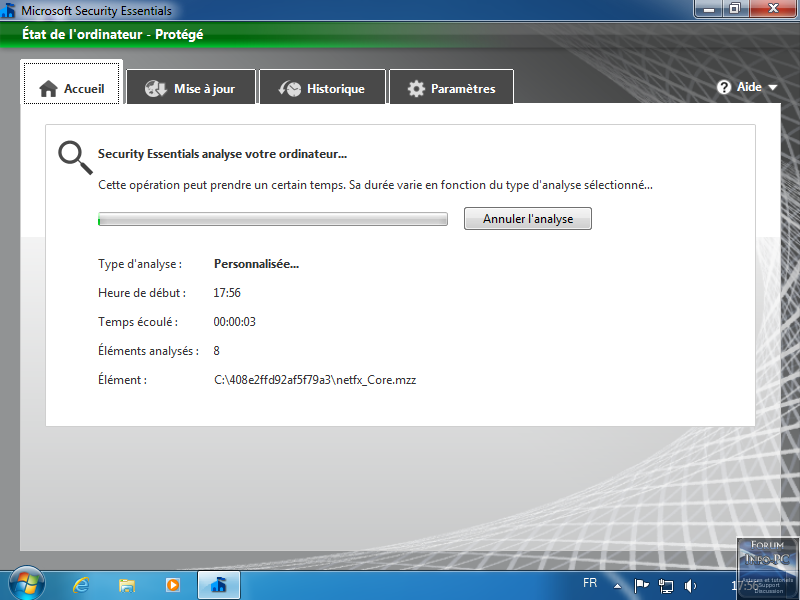Screen dimensions: 800x600
Task: Go to the Paramètres tab
Action: (x=451, y=88)
